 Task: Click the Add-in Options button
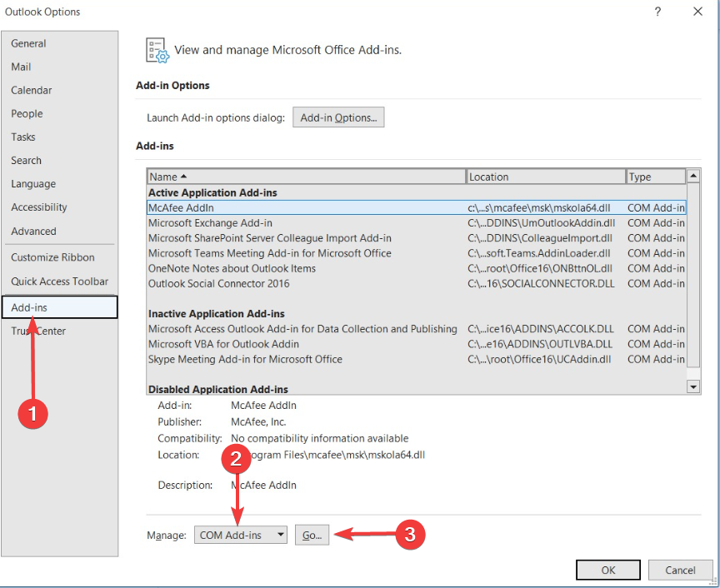click(x=338, y=117)
